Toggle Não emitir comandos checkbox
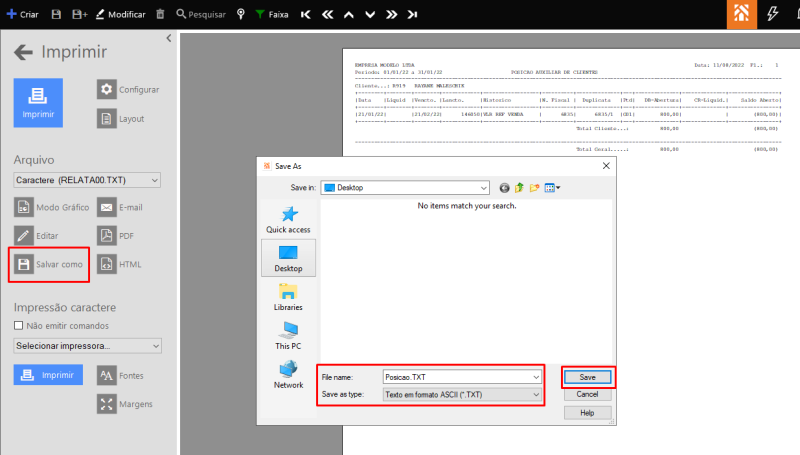 [18, 325]
